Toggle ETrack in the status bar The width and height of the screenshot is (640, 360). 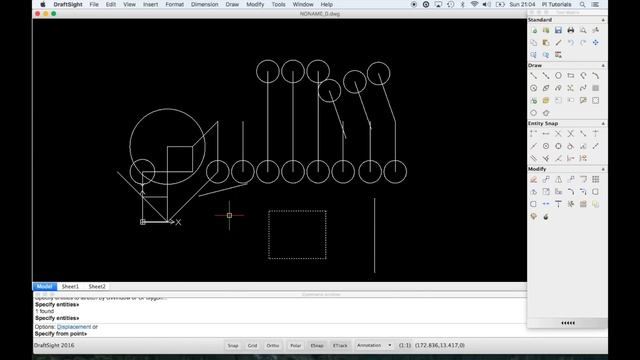[340, 345]
